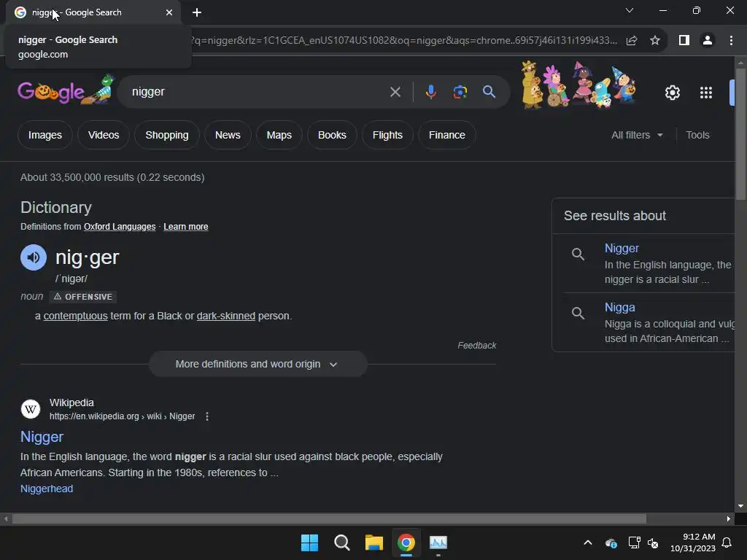Screen dimensions: 747x560
Task: Click the Feedback link under the dictionary card
Action: 477,346
